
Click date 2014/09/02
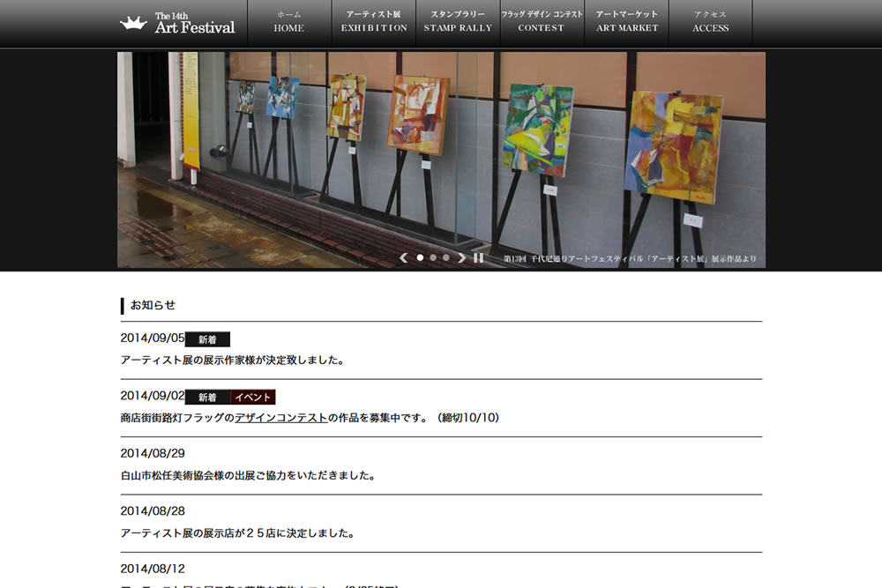[153, 396]
